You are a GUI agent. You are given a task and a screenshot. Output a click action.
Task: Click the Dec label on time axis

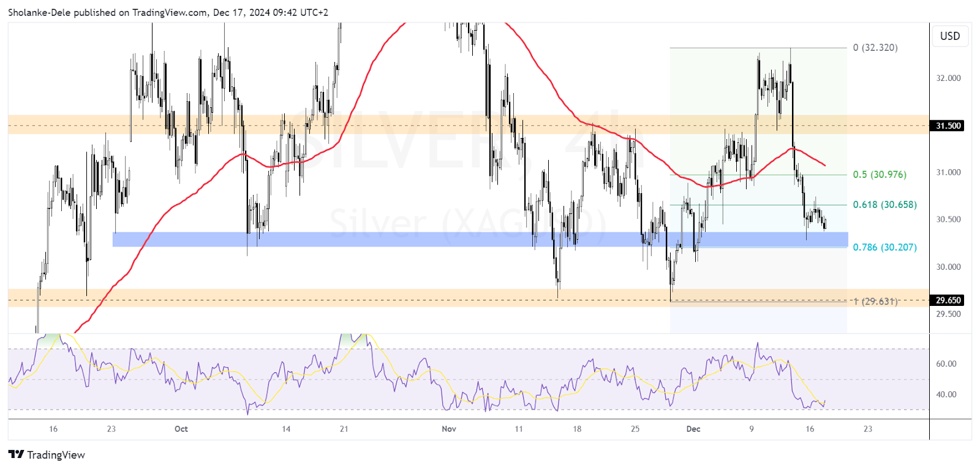pos(693,429)
